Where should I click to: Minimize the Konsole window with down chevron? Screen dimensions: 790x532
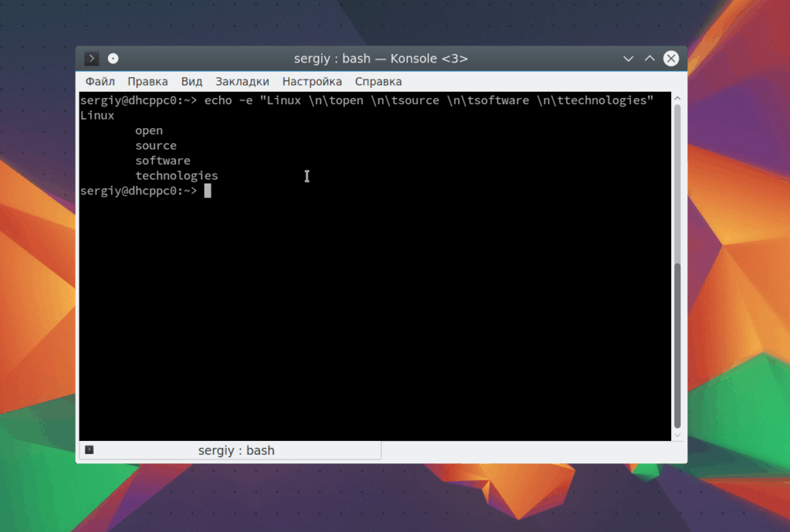click(628, 59)
